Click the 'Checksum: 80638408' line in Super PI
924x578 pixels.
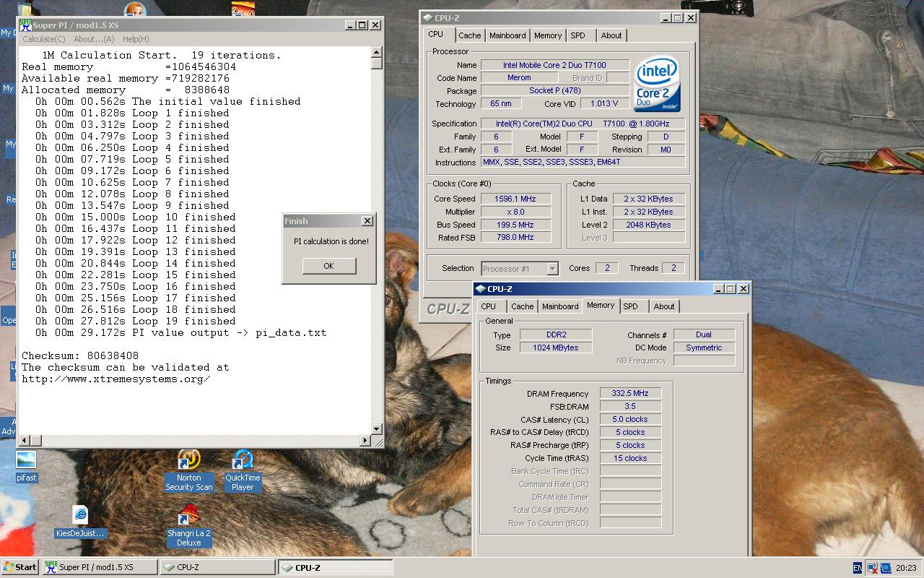80,356
